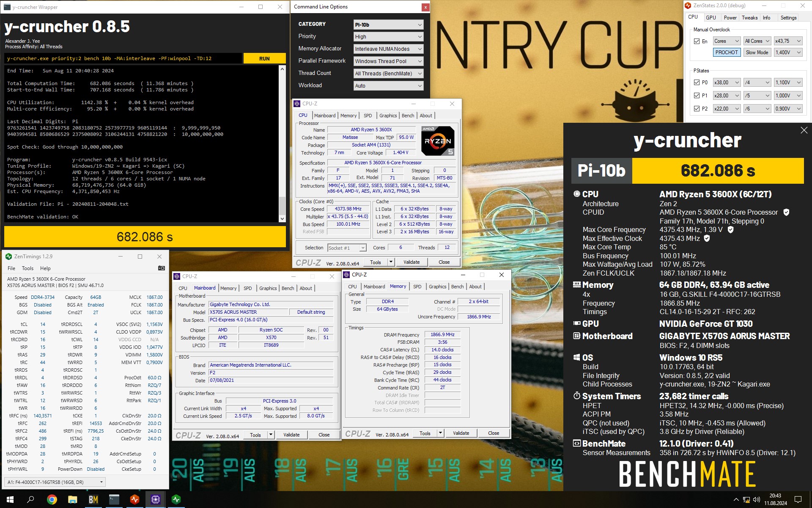The image size is (812, 508).
Task: Click shield icon beside Max Effective Clock
Action: point(707,238)
